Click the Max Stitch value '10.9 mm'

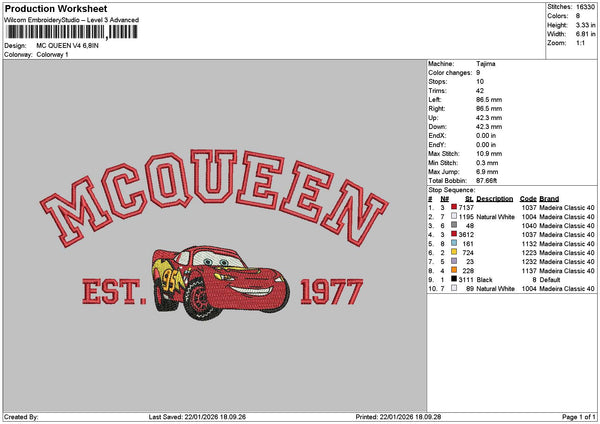click(489, 154)
